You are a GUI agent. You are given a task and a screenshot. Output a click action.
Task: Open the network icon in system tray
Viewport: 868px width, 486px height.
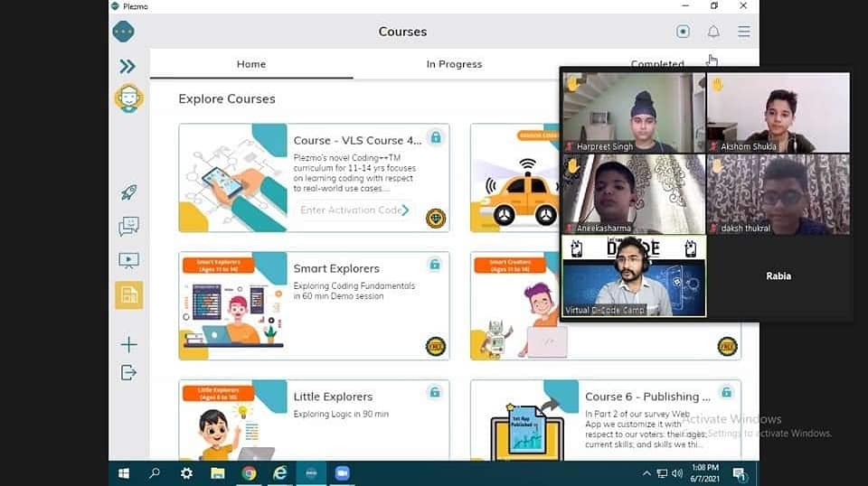click(x=662, y=473)
